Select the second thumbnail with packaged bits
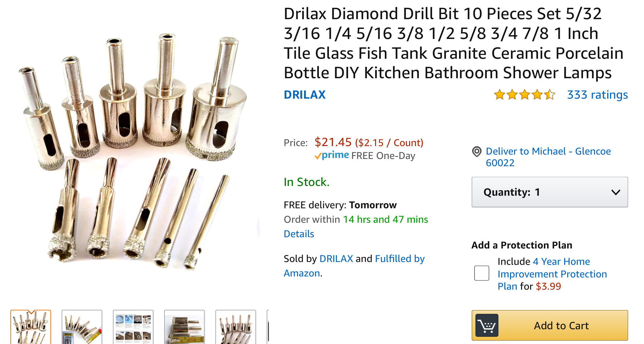Screen dimensions: 644x344 [x=82, y=327]
